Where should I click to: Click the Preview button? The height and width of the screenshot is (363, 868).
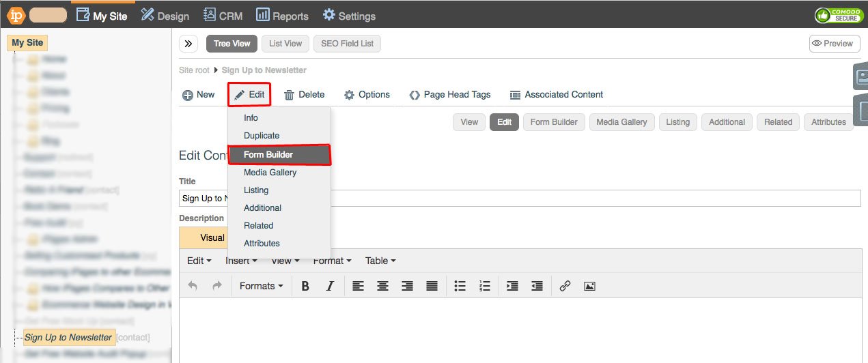(x=834, y=44)
